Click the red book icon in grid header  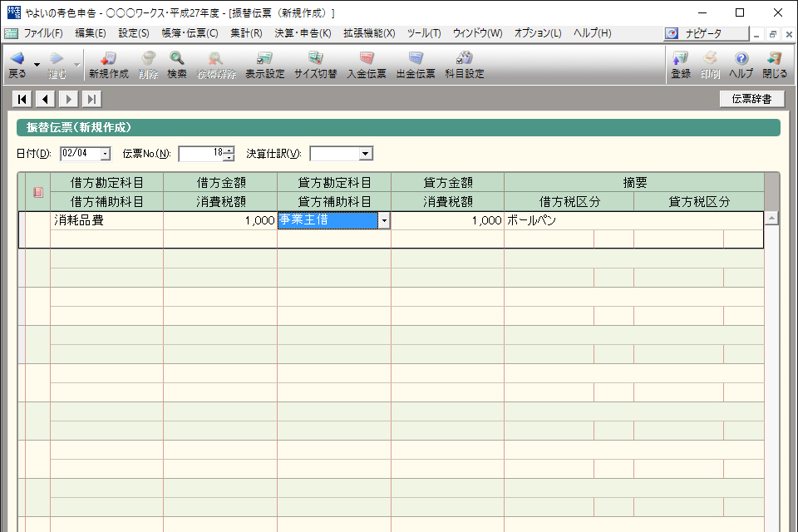[38, 192]
